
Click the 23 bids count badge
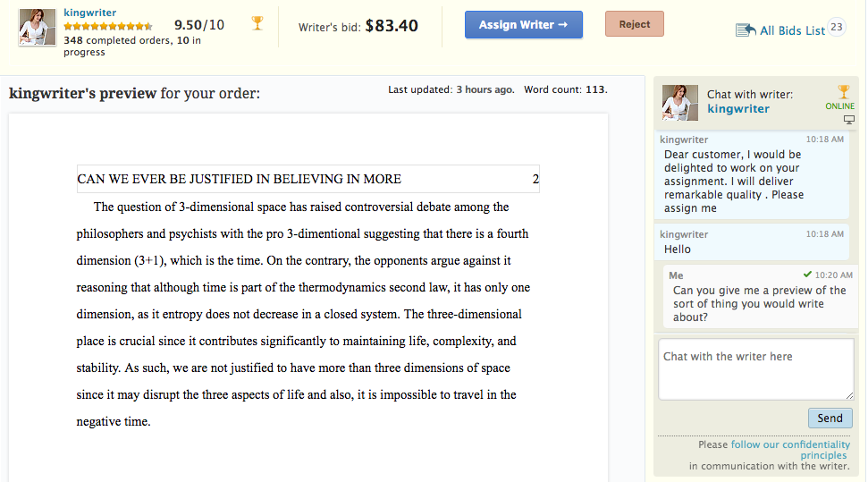837,27
